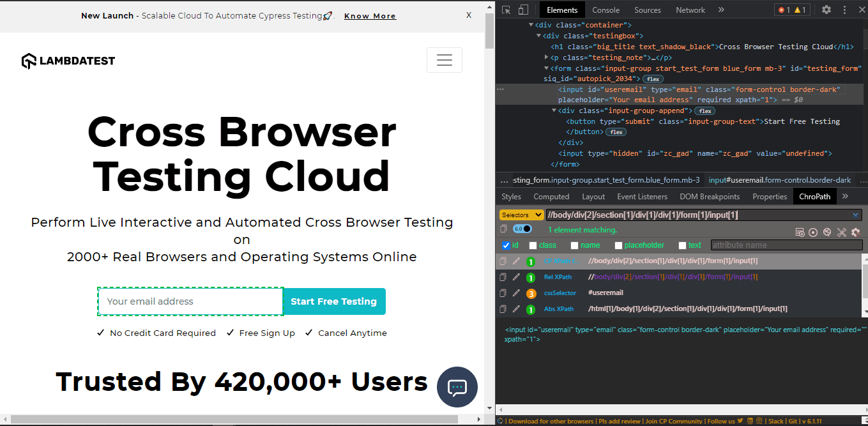
Task: Check the class attribute checkbox
Action: (533, 245)
